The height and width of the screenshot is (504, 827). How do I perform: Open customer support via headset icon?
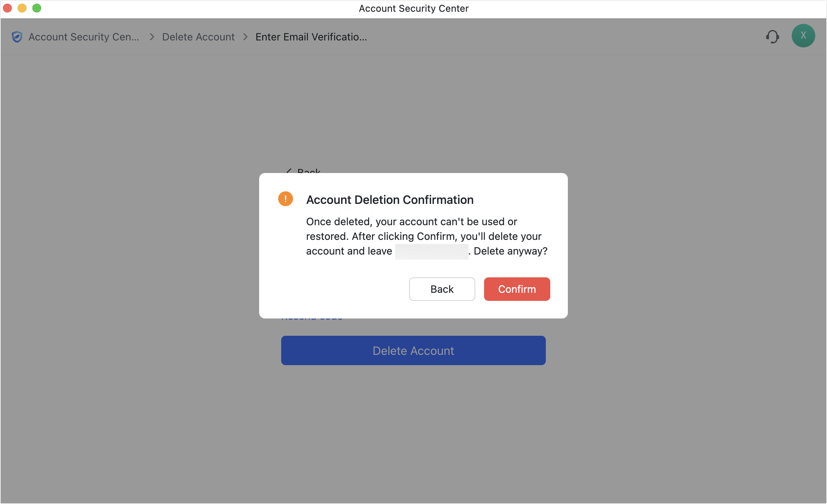click(x=772, y=37)
